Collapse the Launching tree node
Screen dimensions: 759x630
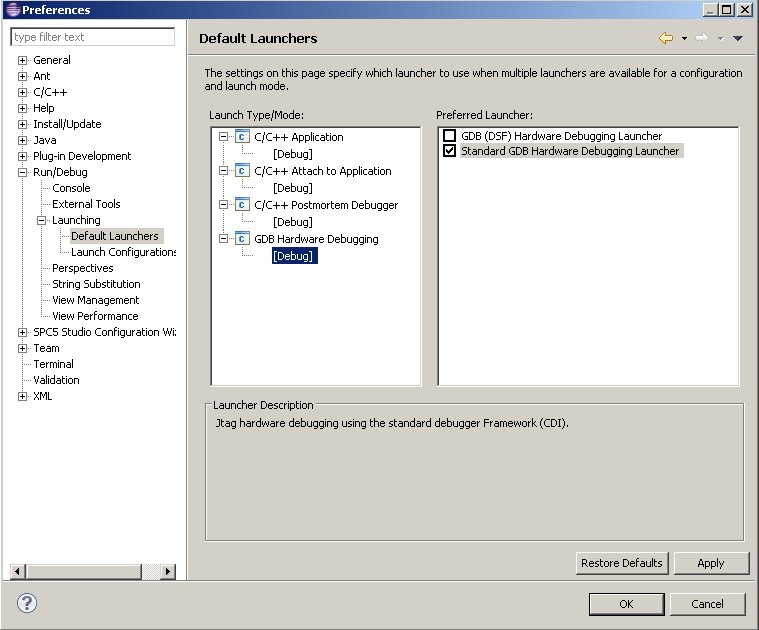[x=42, y=220]
